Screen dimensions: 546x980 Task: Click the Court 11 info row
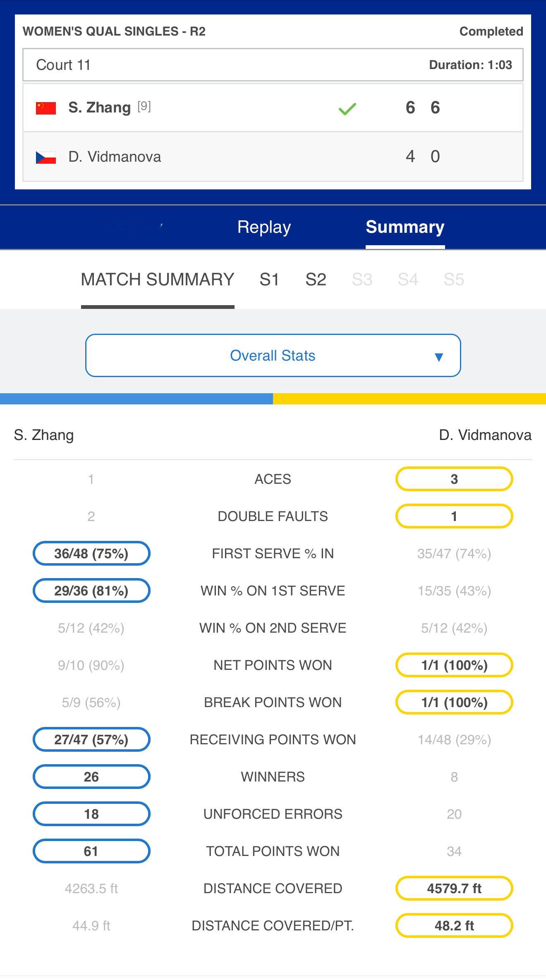(x=273, y=65)
